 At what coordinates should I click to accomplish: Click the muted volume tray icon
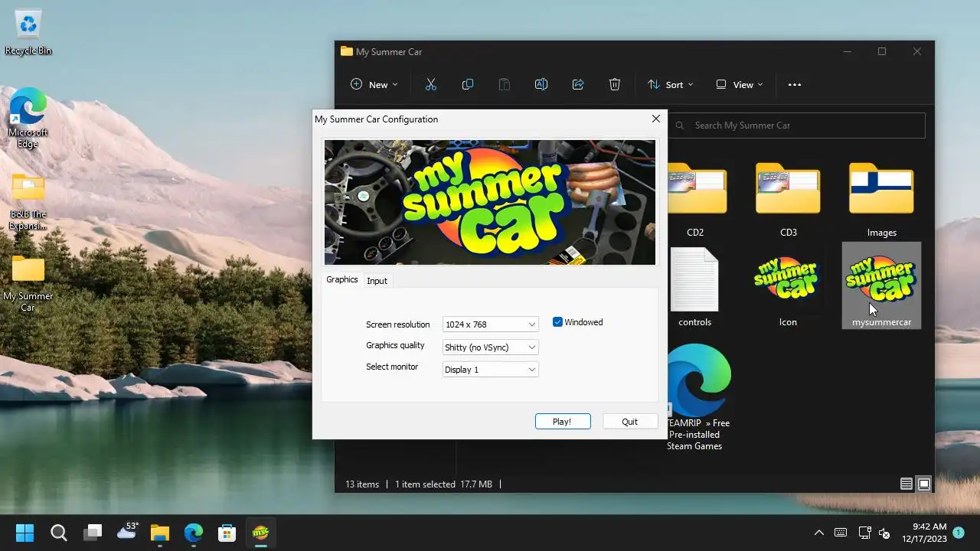click(884, 533)
